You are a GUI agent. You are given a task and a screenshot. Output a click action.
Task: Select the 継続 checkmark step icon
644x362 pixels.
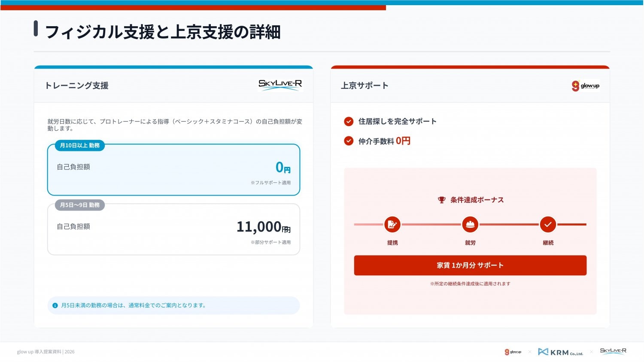click(x=548, y=224)
